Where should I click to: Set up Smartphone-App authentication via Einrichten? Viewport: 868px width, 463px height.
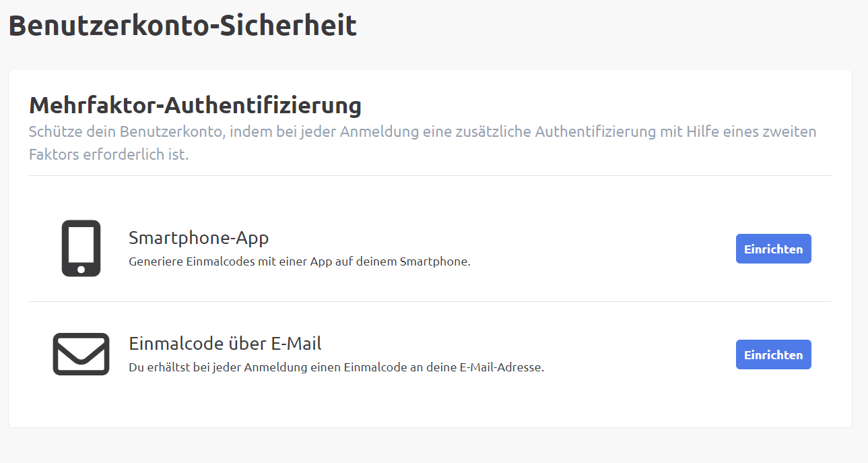[x=773, y=249]
